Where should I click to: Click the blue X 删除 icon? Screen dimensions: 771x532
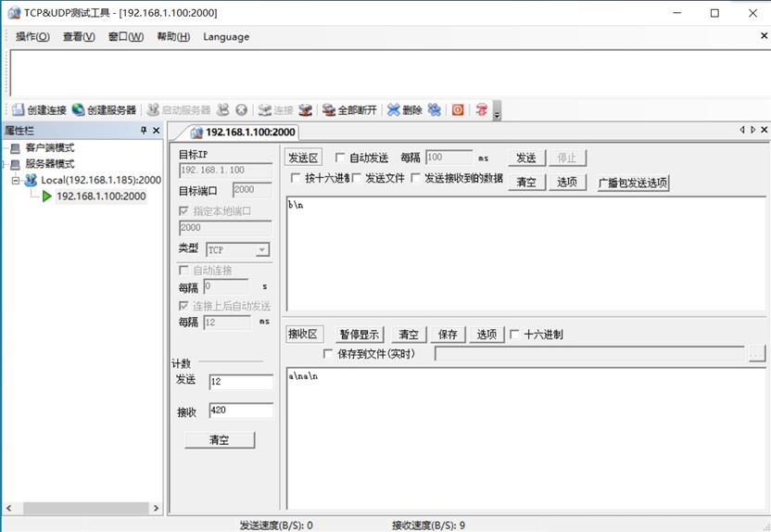(393, 109)
